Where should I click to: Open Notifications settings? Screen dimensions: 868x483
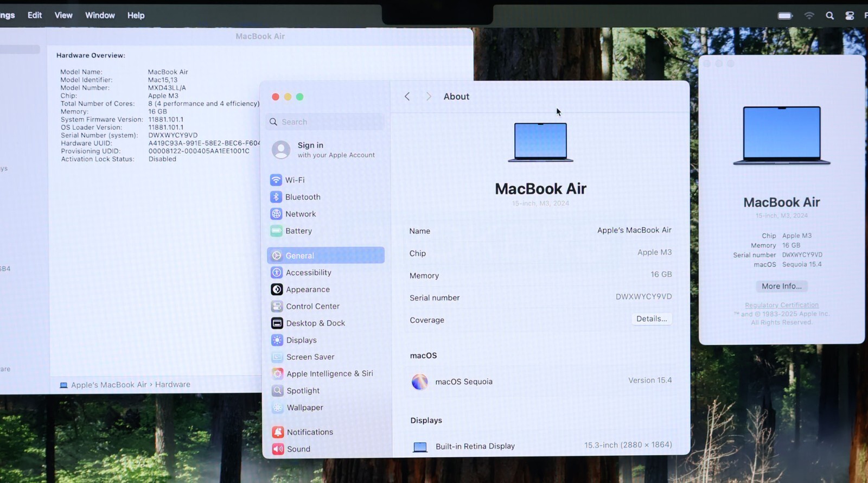click(303, 432)
